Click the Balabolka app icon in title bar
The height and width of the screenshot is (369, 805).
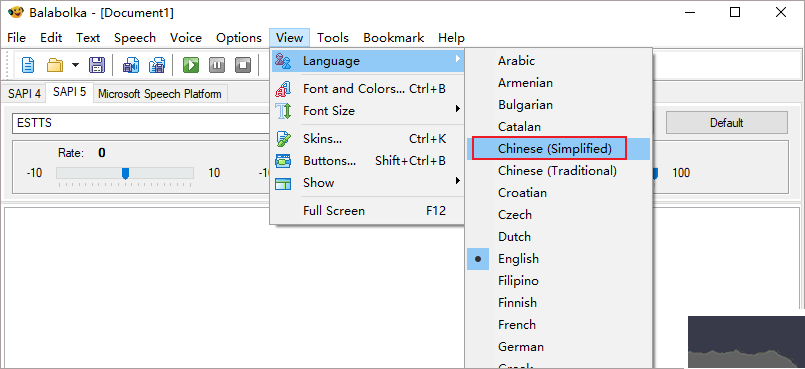pos(16,12)
